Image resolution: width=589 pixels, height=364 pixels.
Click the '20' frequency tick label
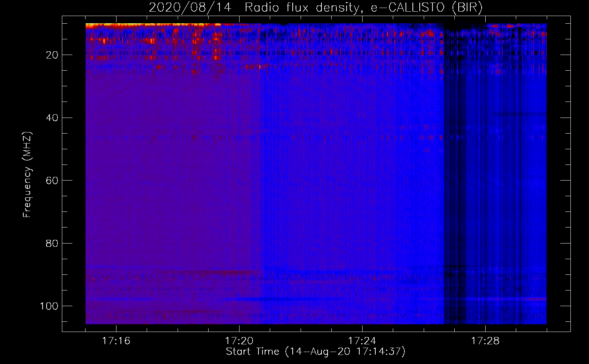pos(52,55)
